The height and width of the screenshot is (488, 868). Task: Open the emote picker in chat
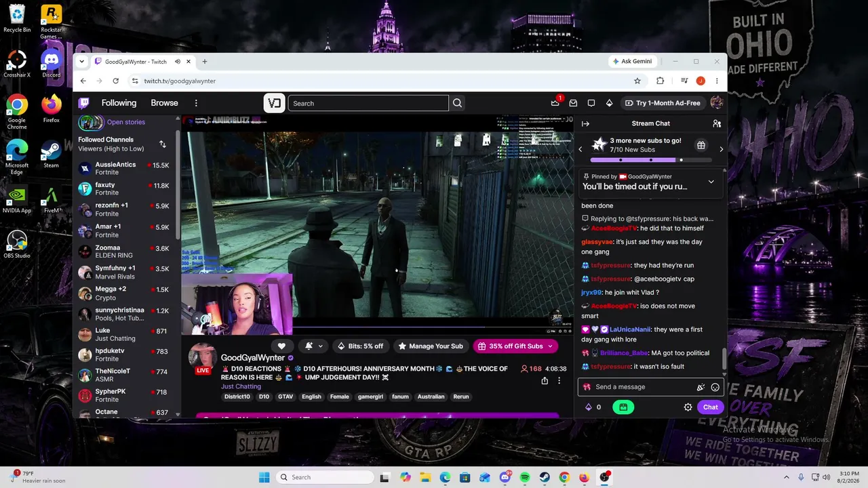715,387
